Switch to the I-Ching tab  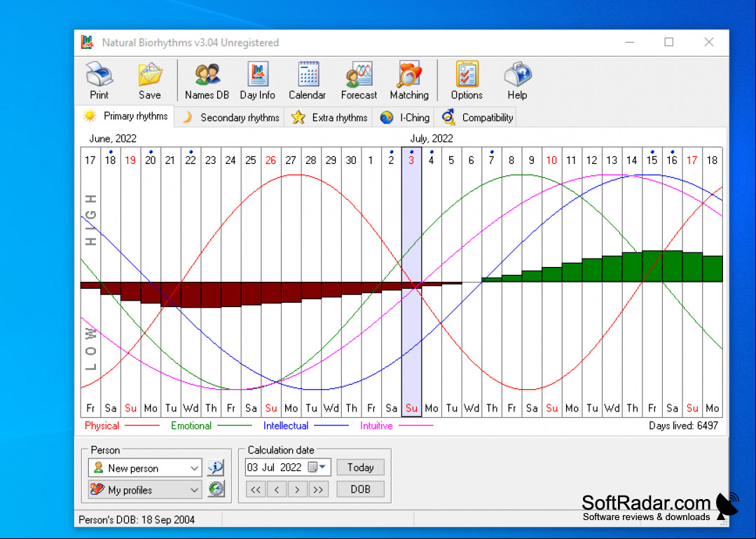click(x=404, y=118)
